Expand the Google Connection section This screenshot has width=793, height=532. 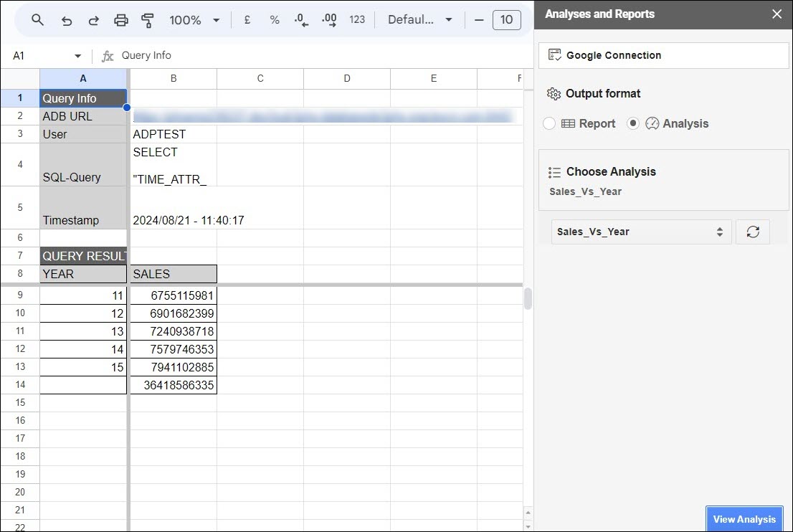[663, 55]
